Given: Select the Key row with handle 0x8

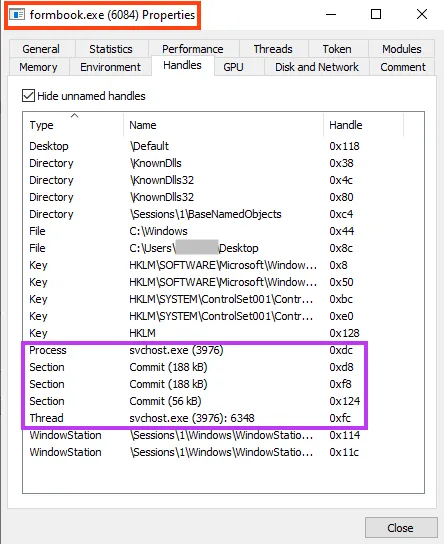Looking at the screenshot, I should tap(223, 265).
